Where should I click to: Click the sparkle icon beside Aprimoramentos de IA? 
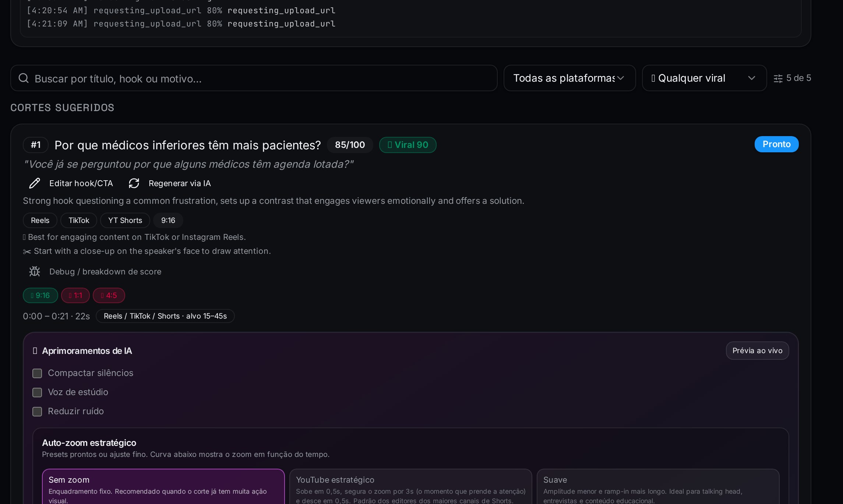pos(35,351)
